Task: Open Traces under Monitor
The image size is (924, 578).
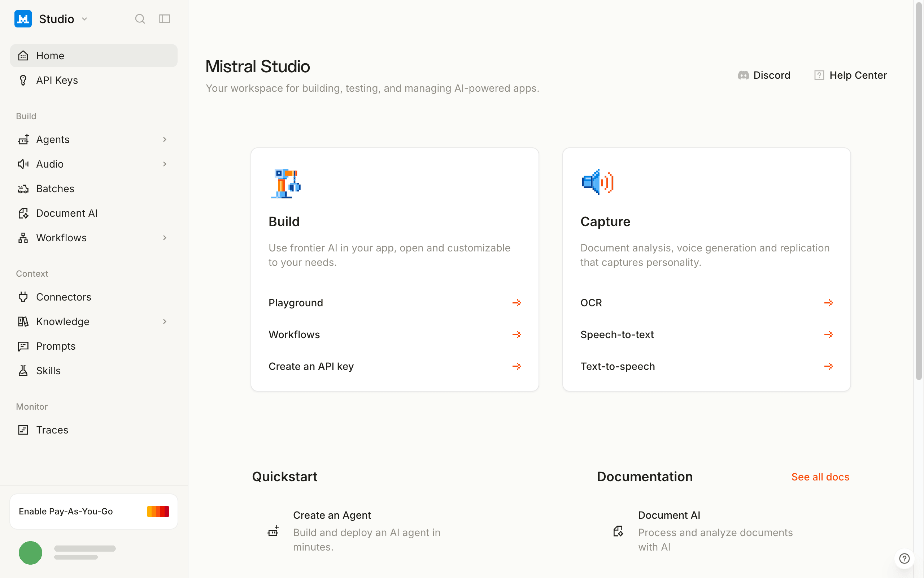Action: [x=94, y=430]
